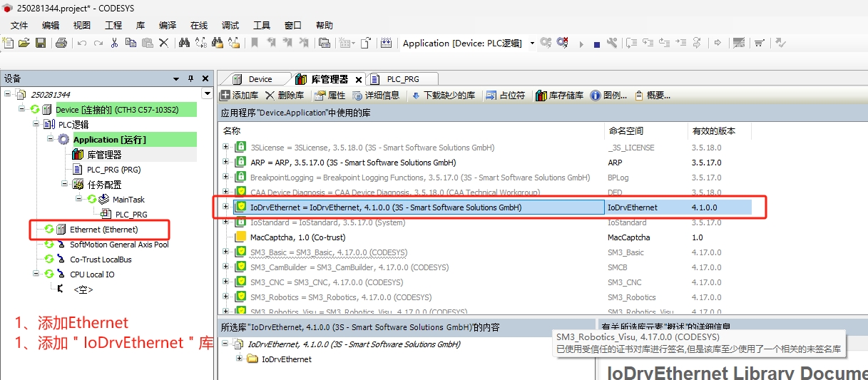
Task: Click the Build hammer icon
Action: 612,43
